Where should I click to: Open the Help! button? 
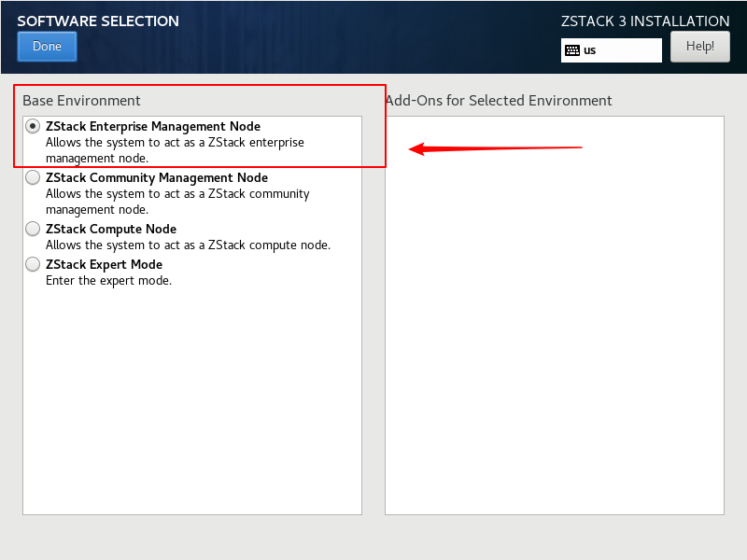point(699,47)
